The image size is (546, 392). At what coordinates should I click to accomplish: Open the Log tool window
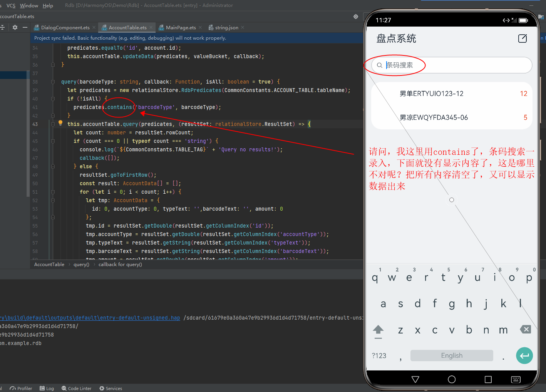(47, 388)
